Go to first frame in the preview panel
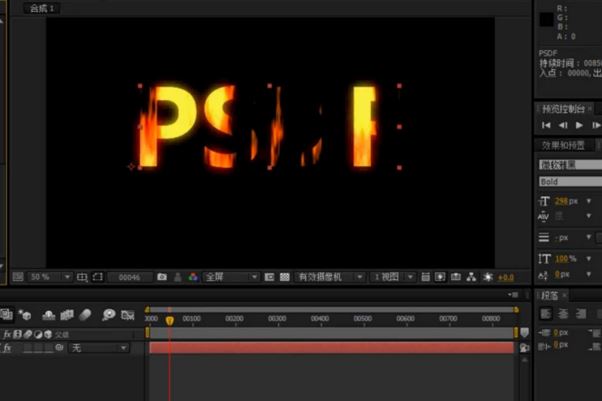 546,125
